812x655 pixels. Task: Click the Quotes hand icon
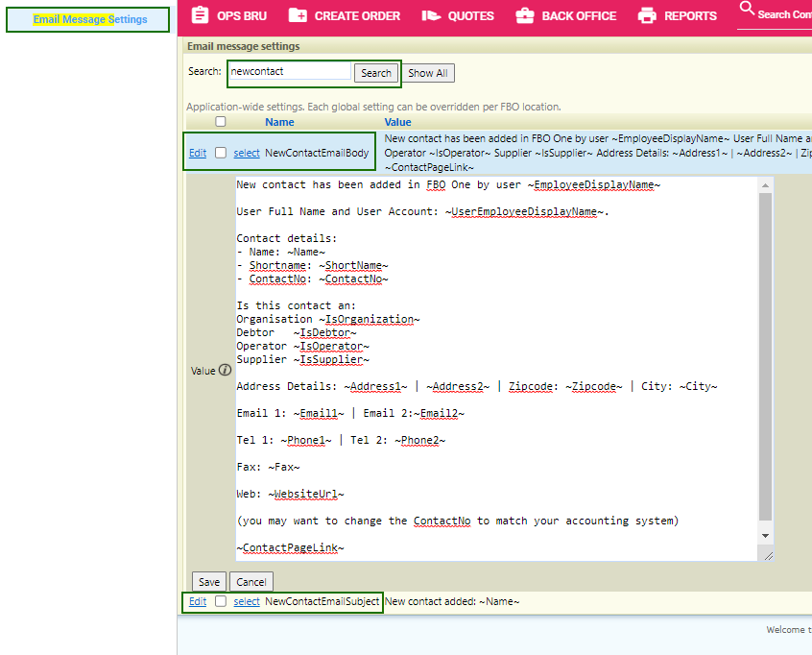(431, 16)
